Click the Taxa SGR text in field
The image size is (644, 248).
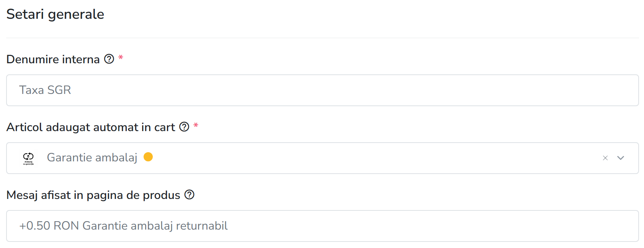pyautogui.click(x=45, y=90)
